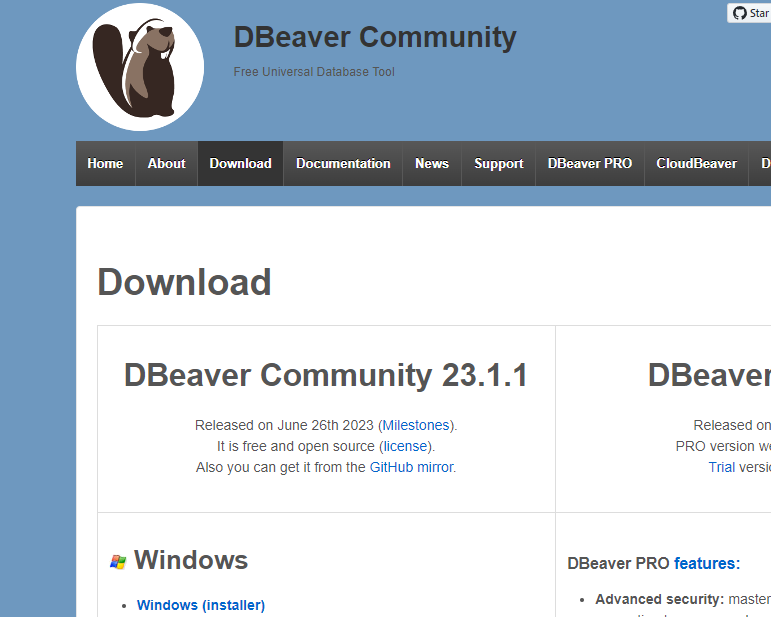This screenshot has width=771, height=617.
Task: Click the Released on June 26th 2023 text
Action: (x=284, y=425)
